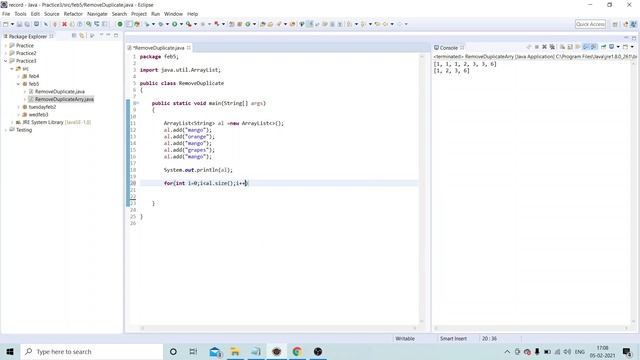Click the green Run play button
The image size is (640, 360).
click(x=175, y=24)
